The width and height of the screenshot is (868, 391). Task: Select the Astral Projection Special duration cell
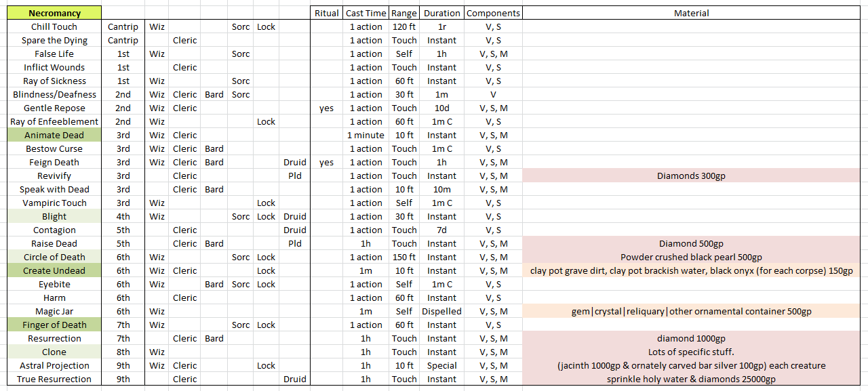point(441,365)
